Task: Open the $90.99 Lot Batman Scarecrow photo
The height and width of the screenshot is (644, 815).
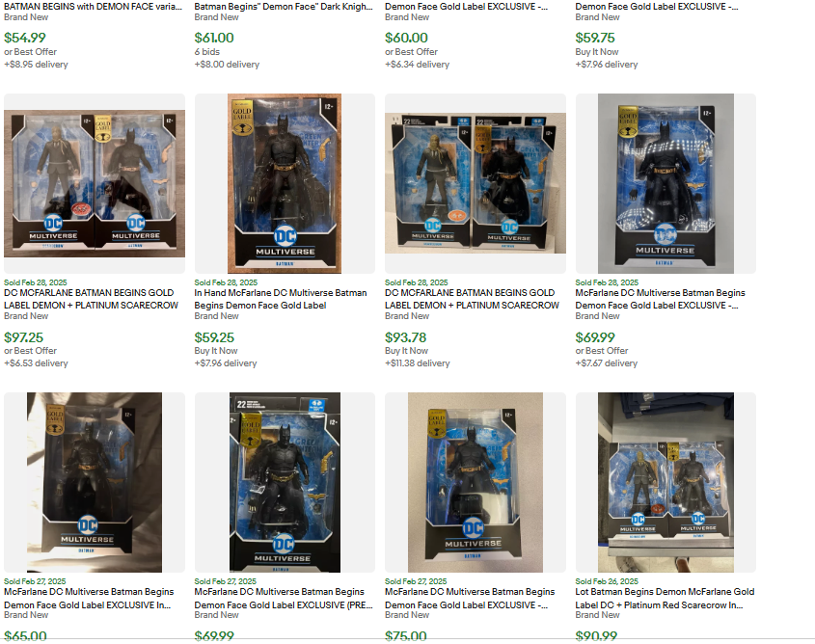Action: [666, 482]
